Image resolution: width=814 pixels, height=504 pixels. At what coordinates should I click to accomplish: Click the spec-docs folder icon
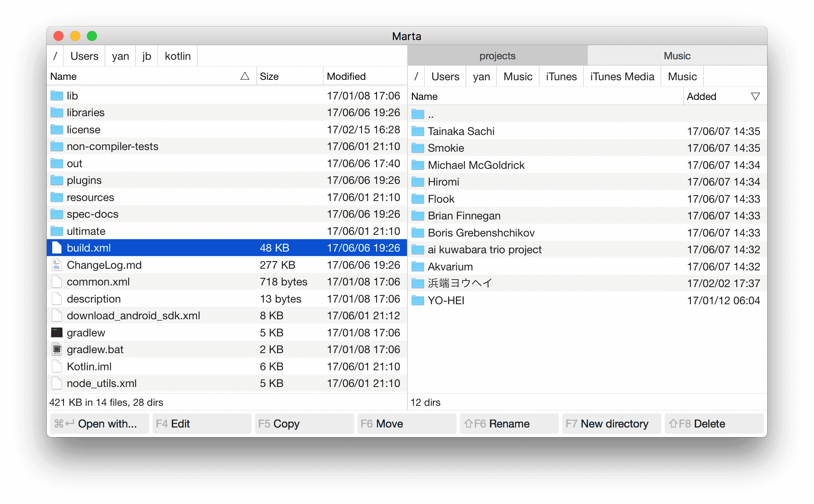point(57,214)
